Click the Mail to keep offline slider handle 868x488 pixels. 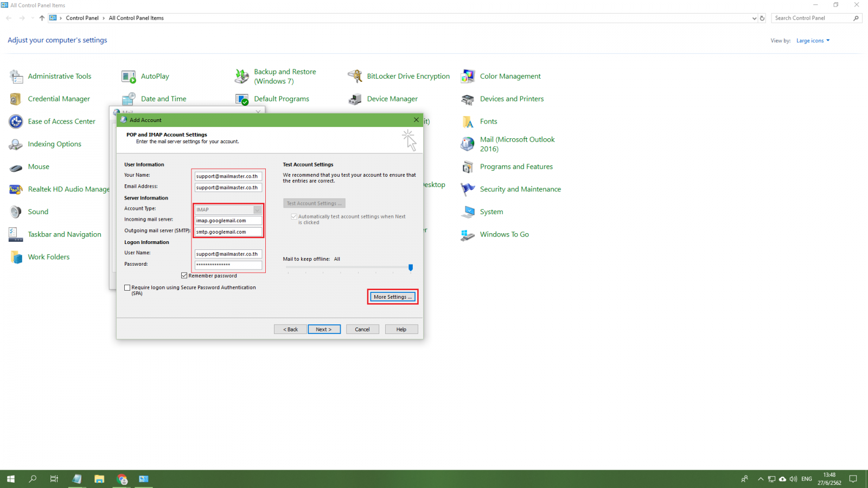coord(411,267)
